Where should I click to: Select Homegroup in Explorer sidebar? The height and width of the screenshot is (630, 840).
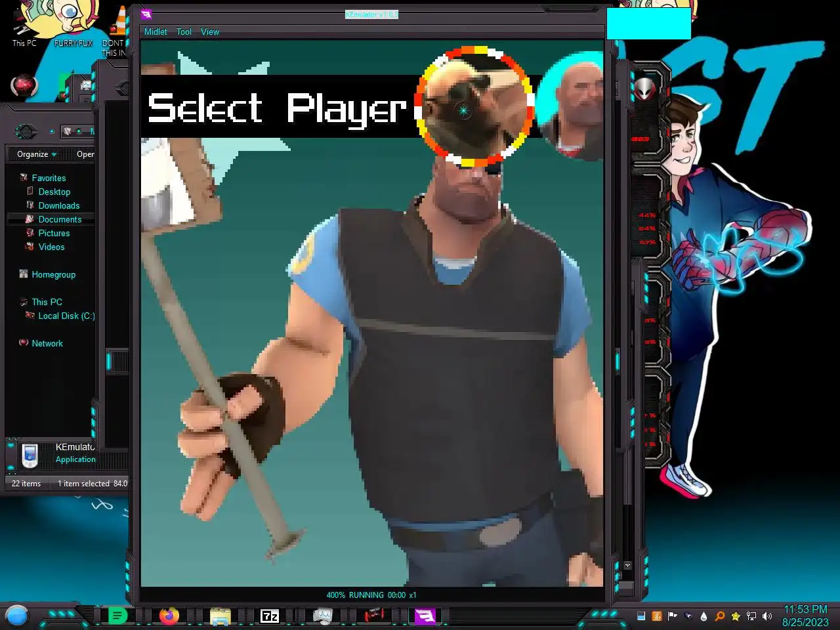(53, 274)
